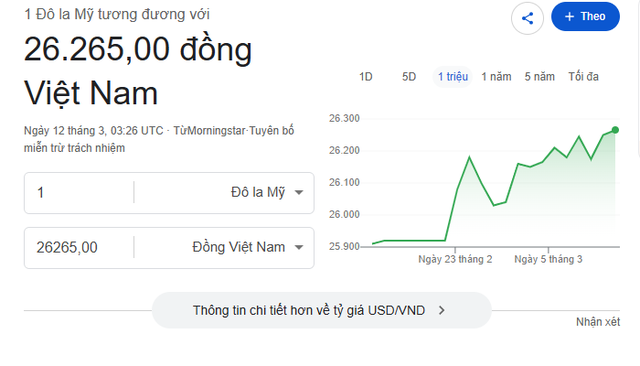Viewport: 640px width, 366px height.
Task: Click the Nhận xét feedback link
Action: pyautogui.click(x=598, y=322)
